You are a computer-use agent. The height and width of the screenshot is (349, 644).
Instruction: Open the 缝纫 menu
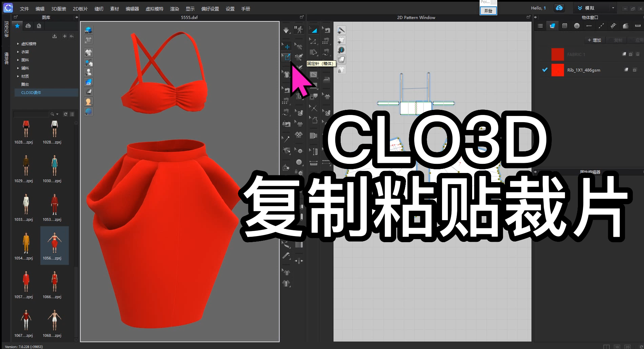(99, 9)
